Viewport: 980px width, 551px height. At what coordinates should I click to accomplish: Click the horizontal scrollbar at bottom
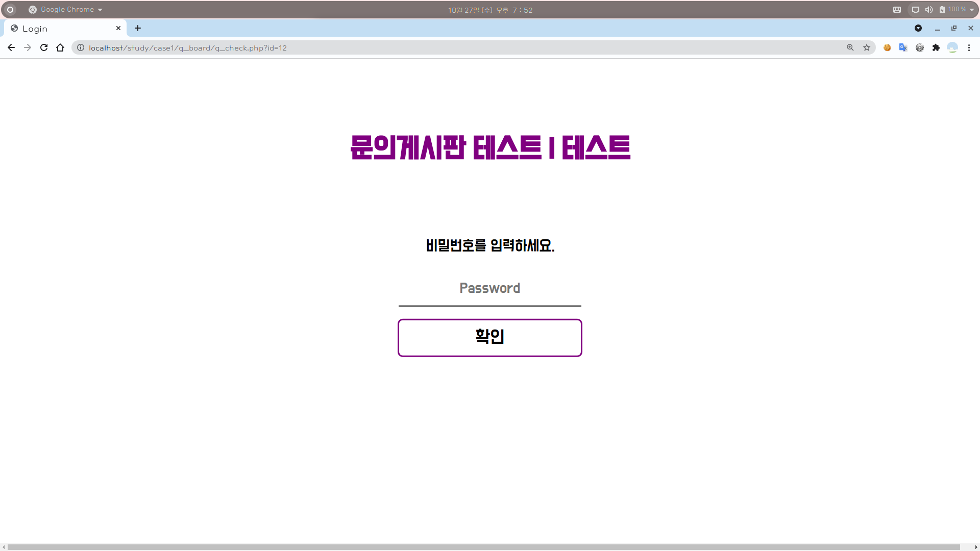(x=484, y=547)
